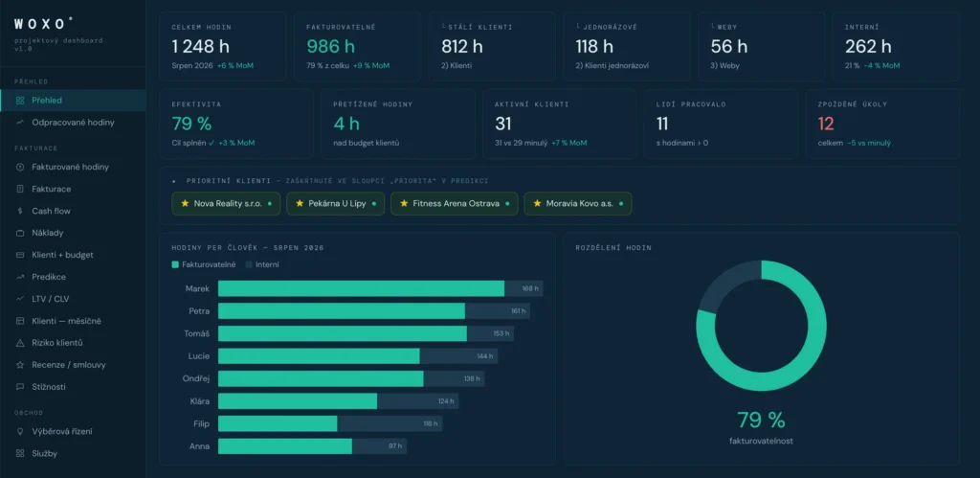Click the Náklady wallet icon

point(20,233)
